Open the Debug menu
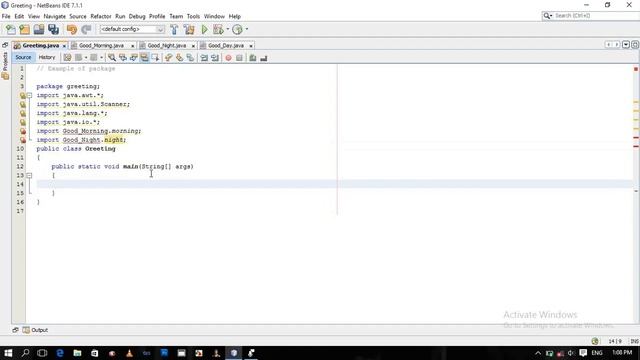The width and height of the screenshot is (640, 360). pyautogui.click(x=137, y=16)
